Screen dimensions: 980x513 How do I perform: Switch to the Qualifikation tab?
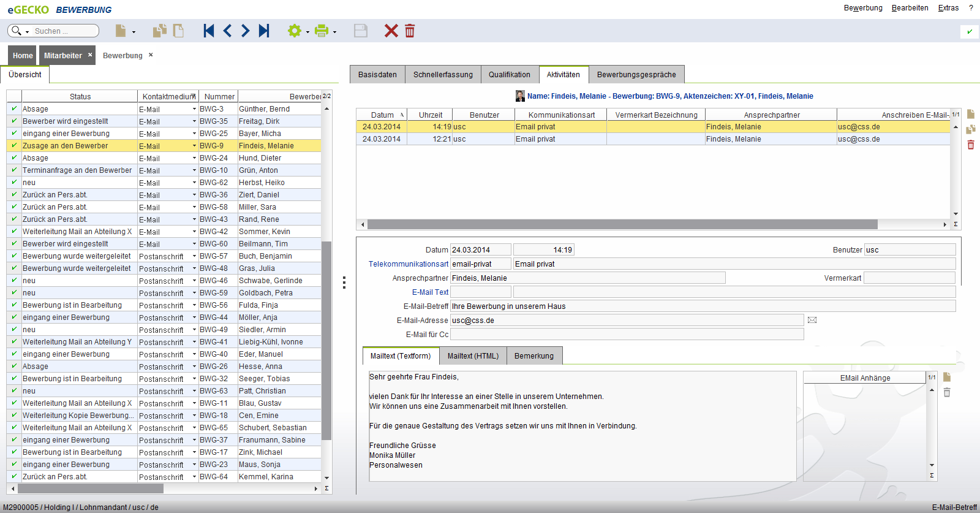pyautogui.click(x=510, y=74)
